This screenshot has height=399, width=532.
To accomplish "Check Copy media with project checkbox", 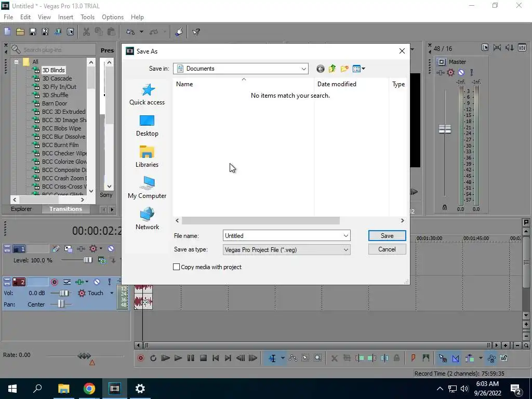I will (x=177, y=267).
